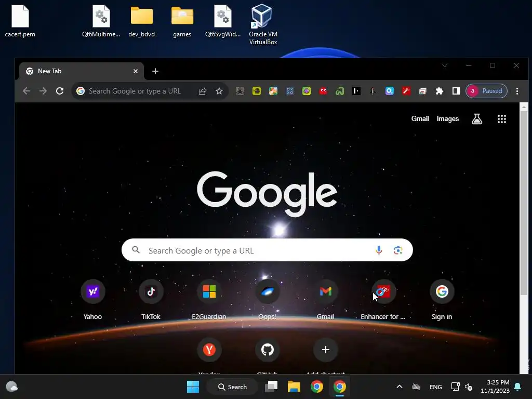Open Chrome's three-dot menu
The height and width of the screenshot is (399, 532).
[x=517, y=91]
